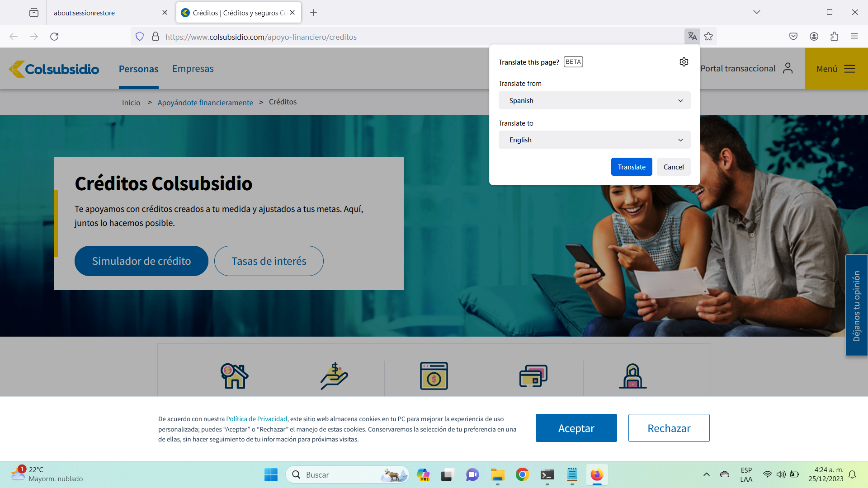The height and width of the screenshot is (488, 868).
Task: Open the yellow Menú hamburger
Action: 836,69
